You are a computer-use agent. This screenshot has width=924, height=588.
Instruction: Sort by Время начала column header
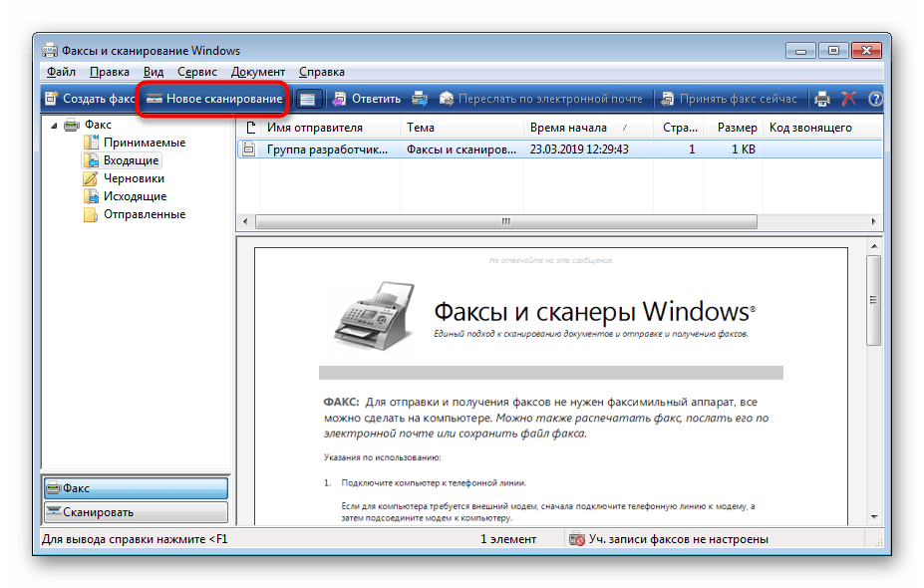click(x=588, y=128)
